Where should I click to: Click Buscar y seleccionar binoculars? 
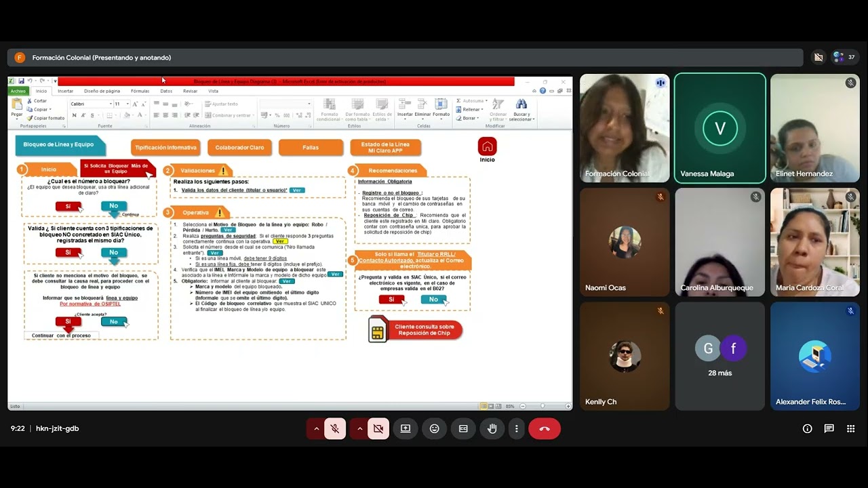point(521,108)
